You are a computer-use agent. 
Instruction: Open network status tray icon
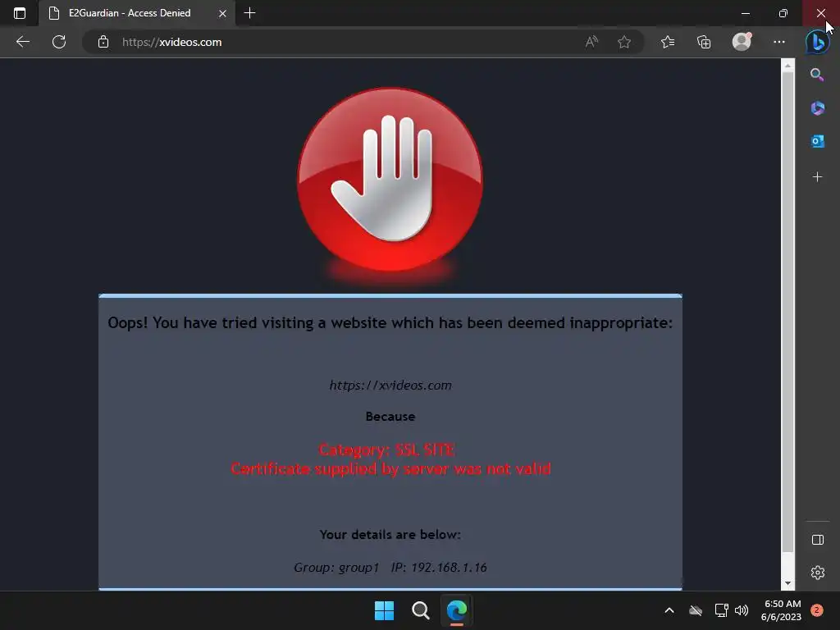[x=721, y=610]
